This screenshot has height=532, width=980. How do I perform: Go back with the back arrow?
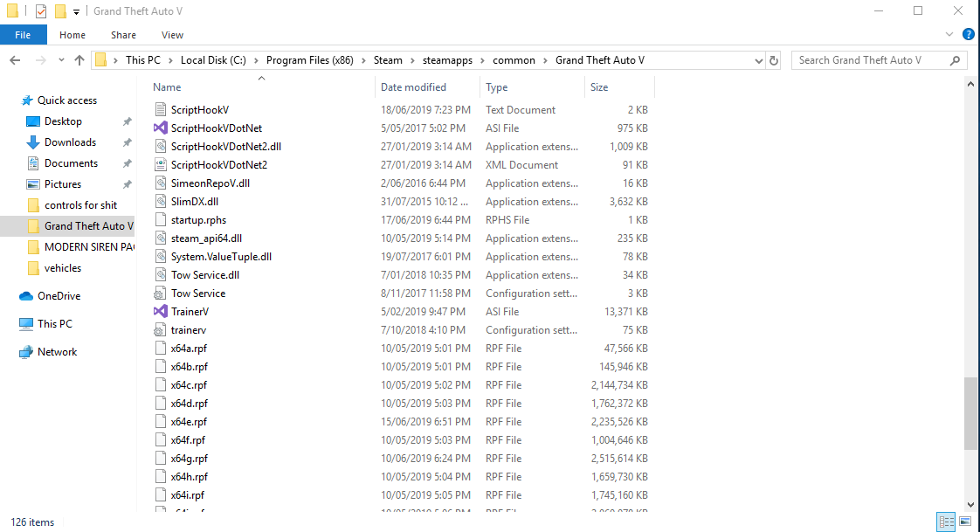click(x=15, y=60)
